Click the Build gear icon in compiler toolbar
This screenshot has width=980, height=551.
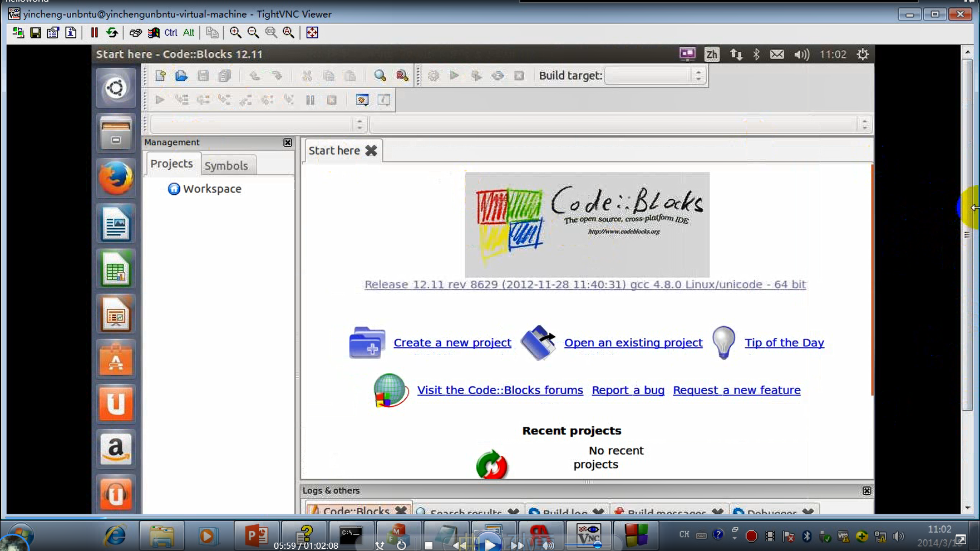point(434,76)
